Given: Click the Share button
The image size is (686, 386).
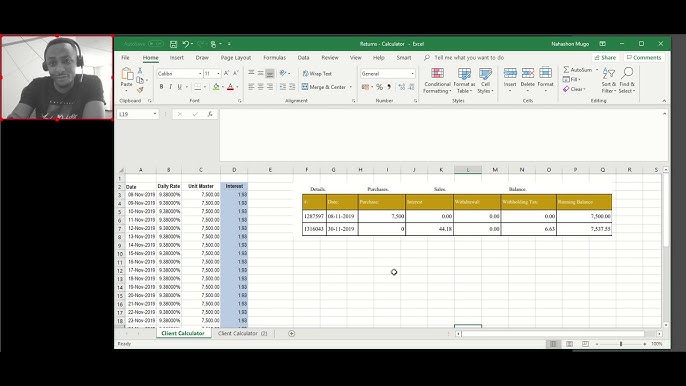Looking at the screenshot, I should [606, 57].
